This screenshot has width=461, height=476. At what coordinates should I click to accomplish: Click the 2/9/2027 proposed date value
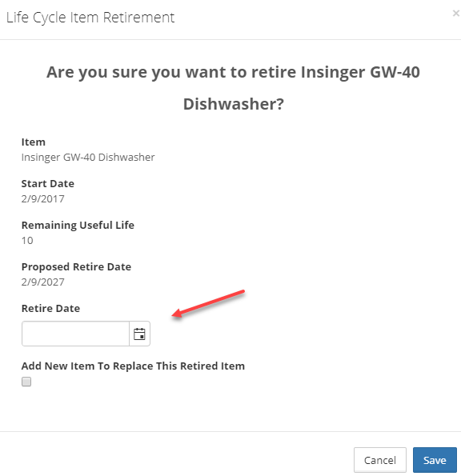pyautogui.click(x=43, y=282)
